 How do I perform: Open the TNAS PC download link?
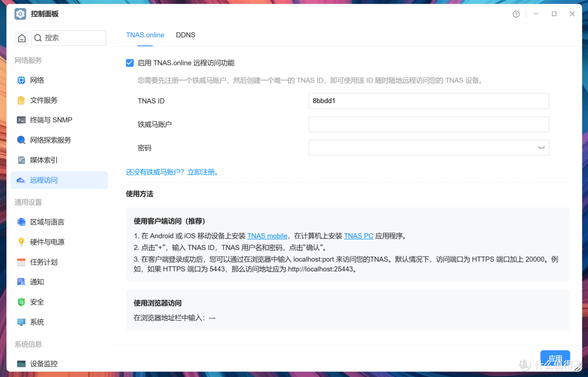pos(358,236)
